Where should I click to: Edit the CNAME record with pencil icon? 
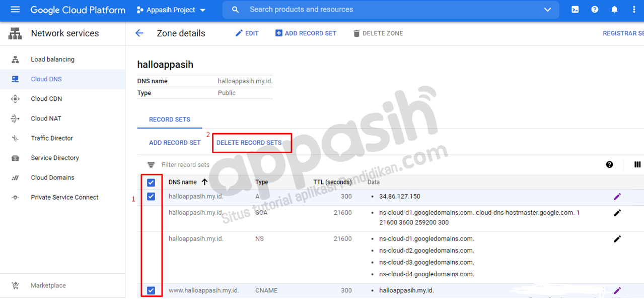coord(617,290)
